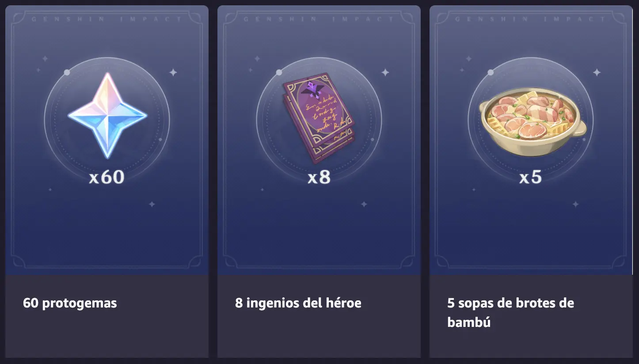Click the sparkle star beside the soup circle
This screenshot has width=639, height=364.
597,72
